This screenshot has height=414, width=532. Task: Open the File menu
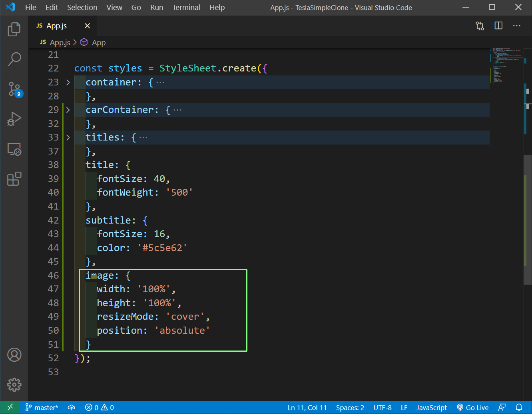pyautogui.click(x=30, y=8)
